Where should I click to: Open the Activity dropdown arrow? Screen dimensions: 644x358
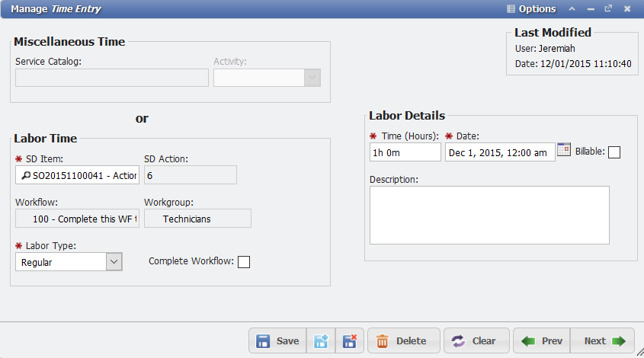(312, 78)
